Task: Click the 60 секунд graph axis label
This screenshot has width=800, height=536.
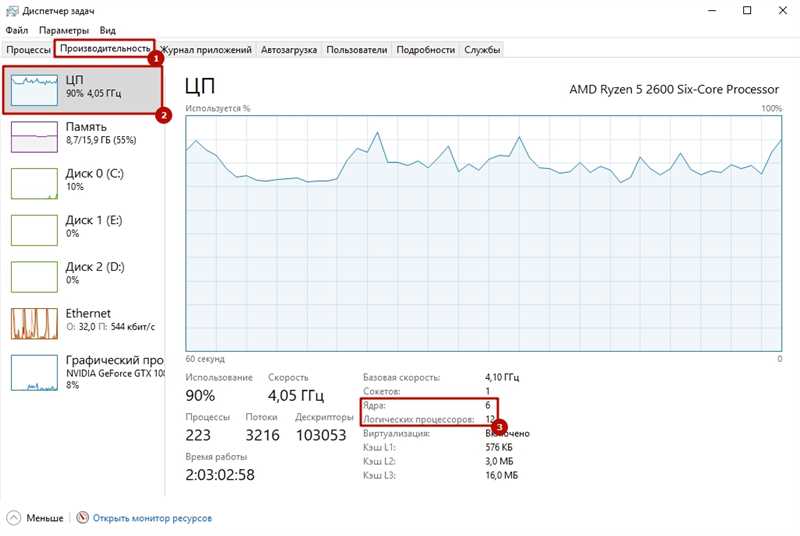Action: click(205, 359)
